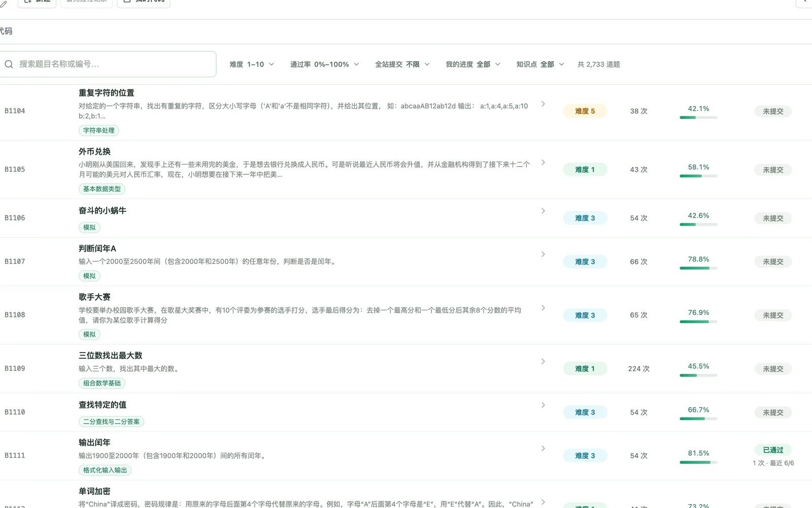Click the 组合数学基础 tag
812x508 pixels.
(102, 383)
